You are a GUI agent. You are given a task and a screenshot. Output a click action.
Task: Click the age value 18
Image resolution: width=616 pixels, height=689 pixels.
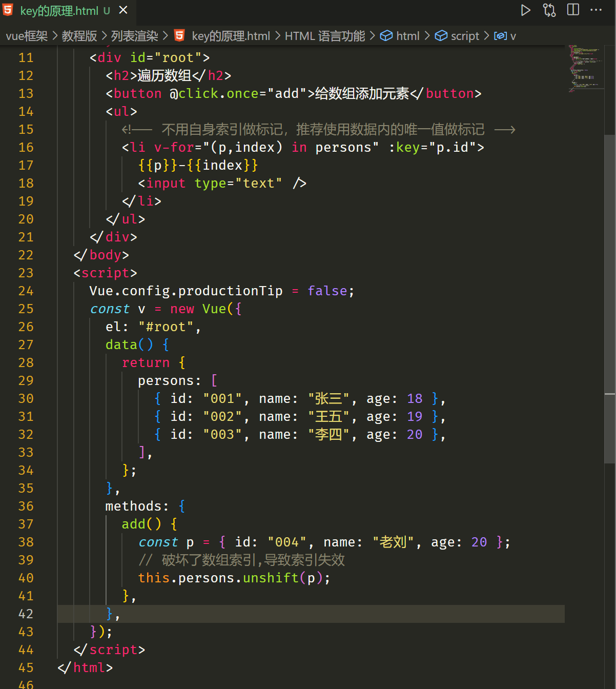pyautogui.click(x=415, y=398)
